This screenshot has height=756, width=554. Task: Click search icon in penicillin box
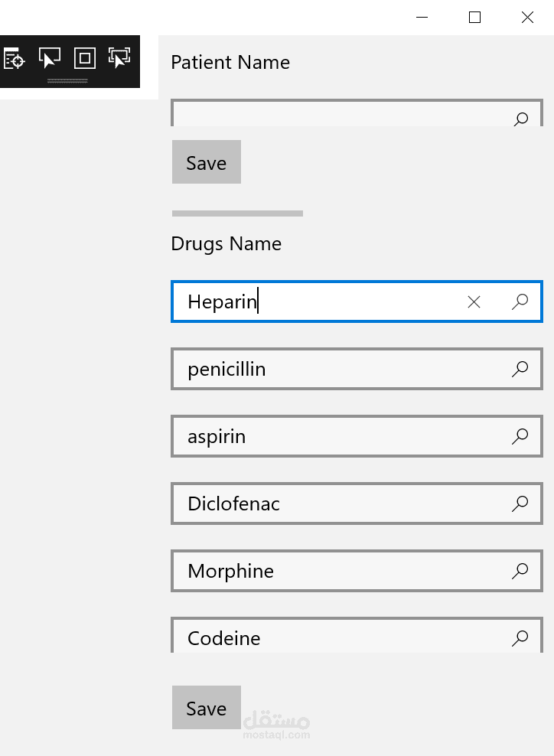(520, 369)
